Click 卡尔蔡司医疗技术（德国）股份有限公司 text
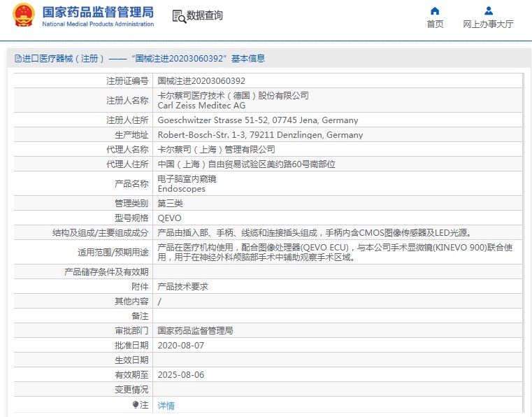 (x=233, y=96)
